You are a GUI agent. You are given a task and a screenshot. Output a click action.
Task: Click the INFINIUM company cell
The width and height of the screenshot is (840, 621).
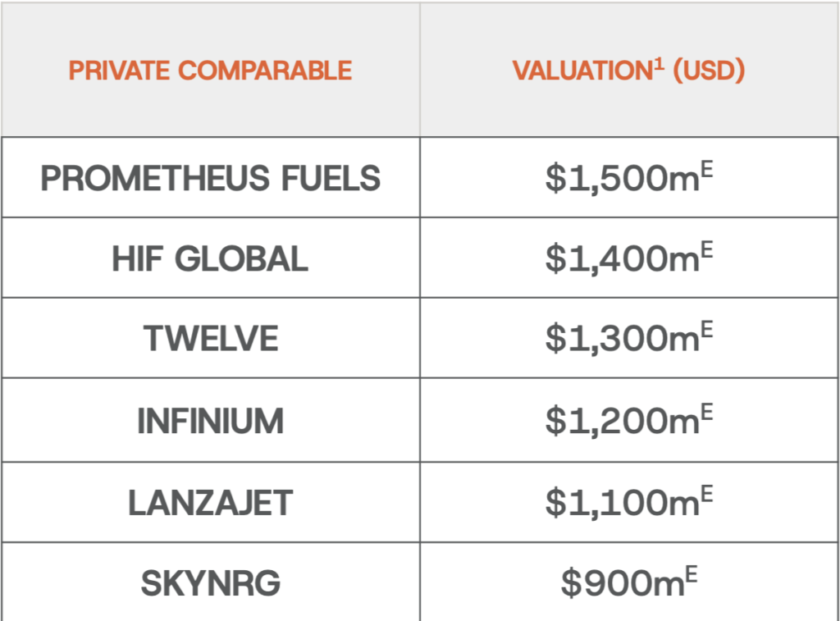(210, 421)
